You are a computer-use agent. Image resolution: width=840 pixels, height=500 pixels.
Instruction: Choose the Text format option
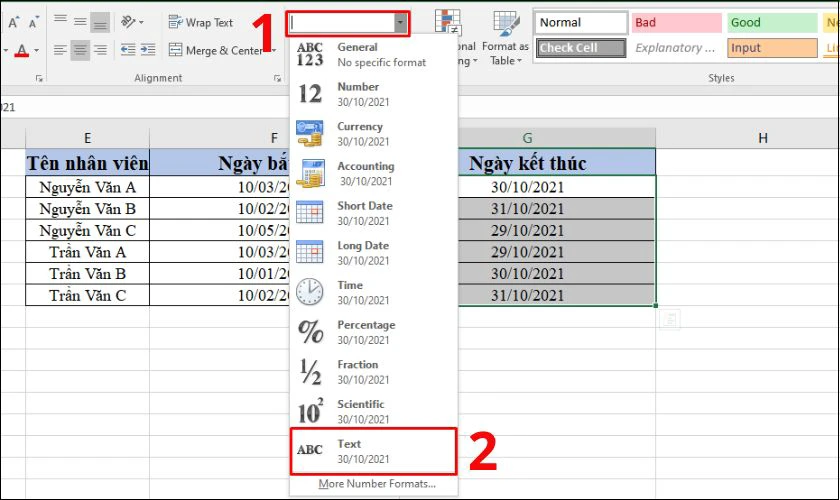click(373, 451)
